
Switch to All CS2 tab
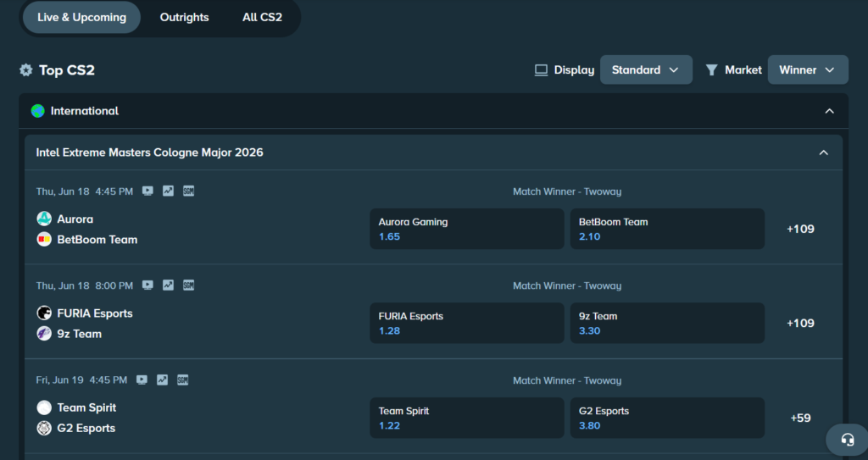point(263,17)
